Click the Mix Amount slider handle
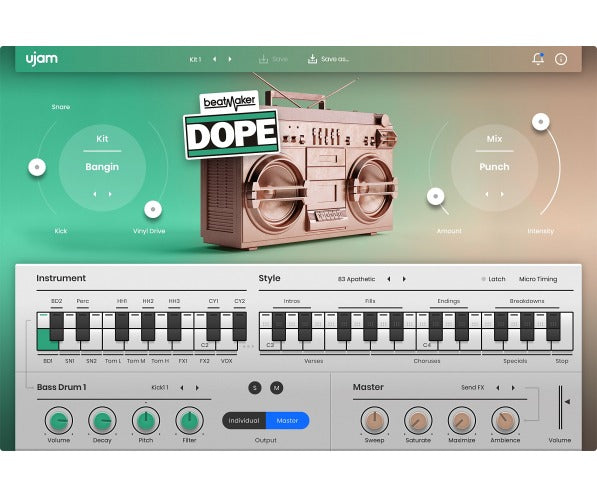This screenshot has height=497, width=597. pos(436,197)
